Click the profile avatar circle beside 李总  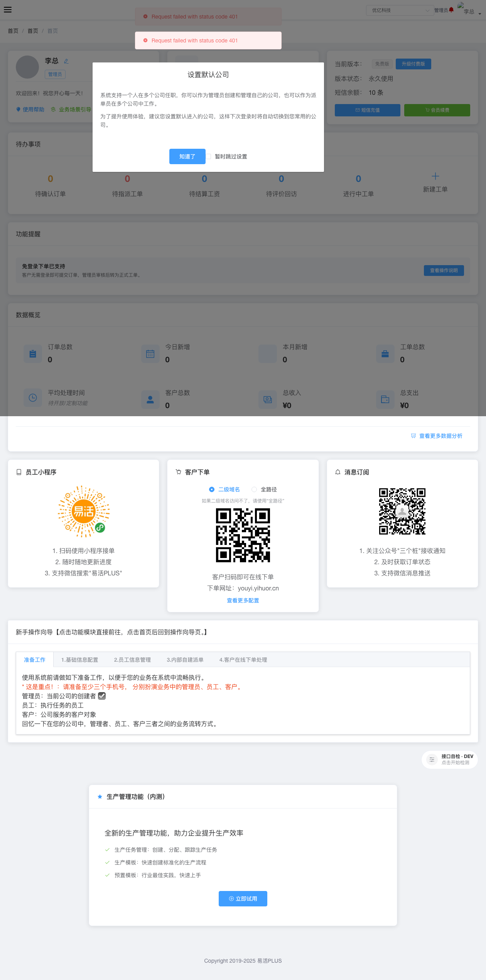point(27,67)
